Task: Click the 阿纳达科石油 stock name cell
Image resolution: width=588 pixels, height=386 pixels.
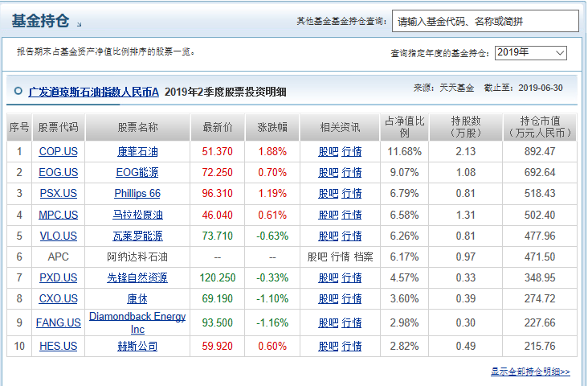Action: (x=137, y=257)
